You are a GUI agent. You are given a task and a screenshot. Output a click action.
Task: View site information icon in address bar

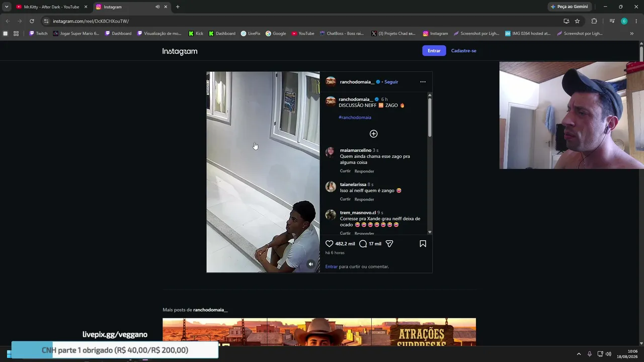point(46,21)
